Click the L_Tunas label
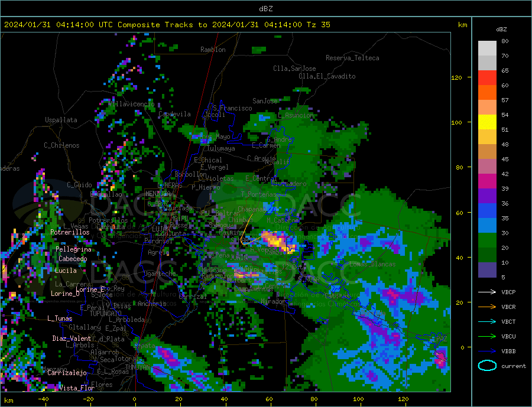532x407 pixels. point(60,318)
